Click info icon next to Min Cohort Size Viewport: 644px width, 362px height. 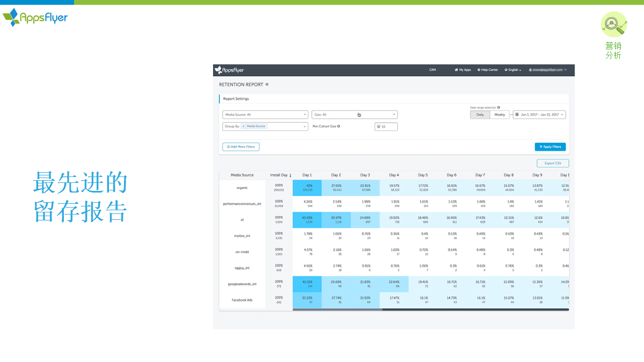pos(339,127)
